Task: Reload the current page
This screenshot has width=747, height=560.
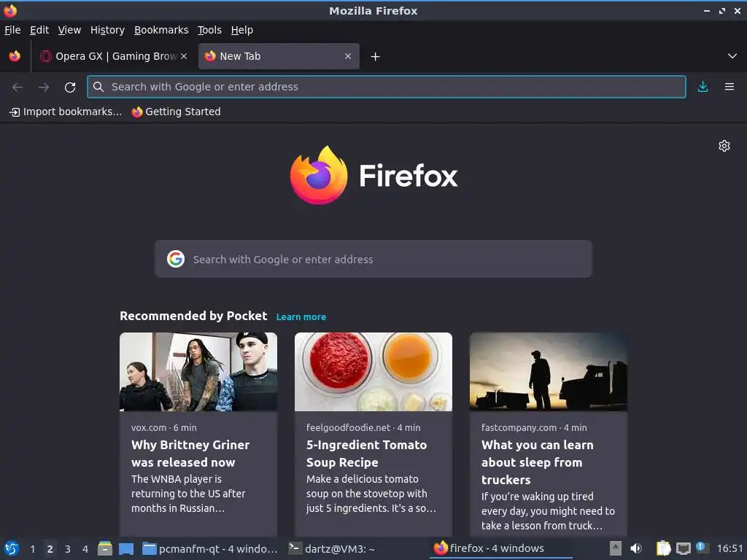Action: [x=70, y=87]
